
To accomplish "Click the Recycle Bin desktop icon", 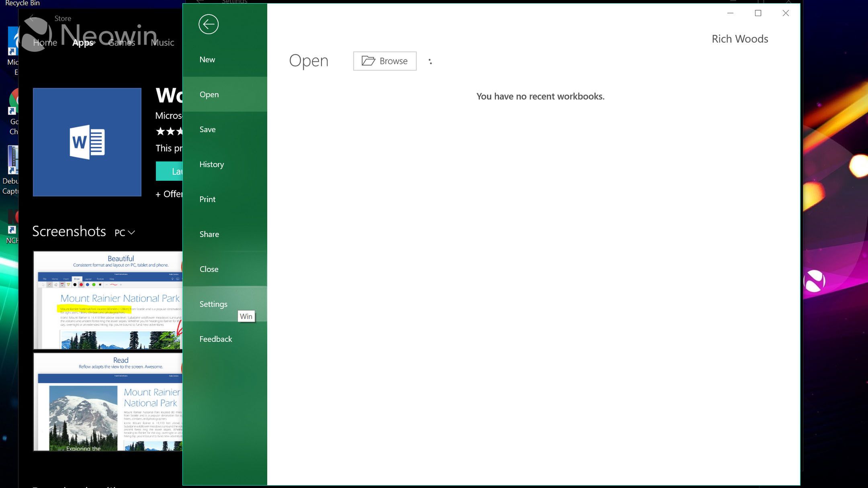I will (22, 3).
